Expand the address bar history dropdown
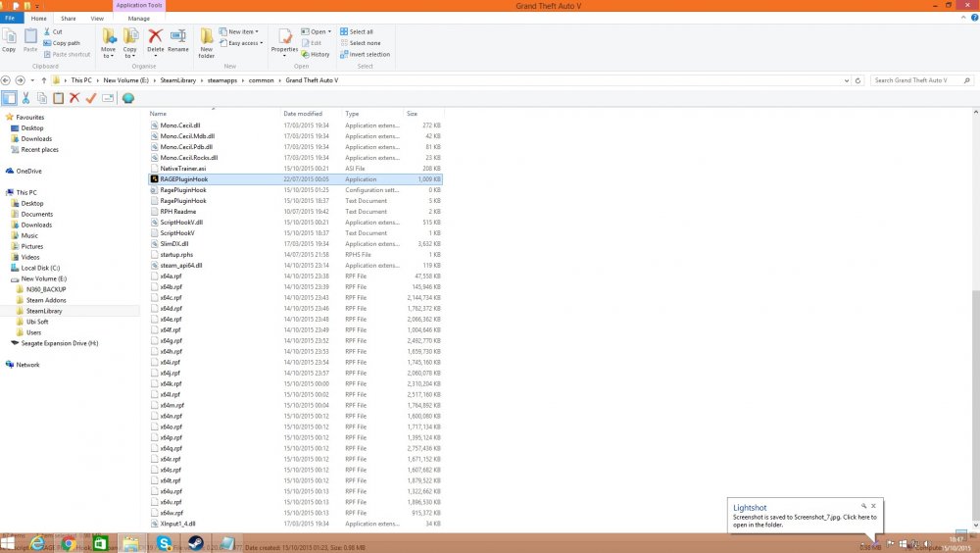Screen dimensions: 980x553 pyautogui.click(x=847, y=80)
